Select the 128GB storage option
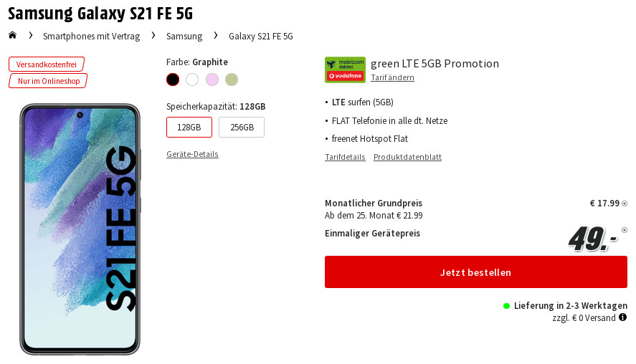 (x=189, y=128)
